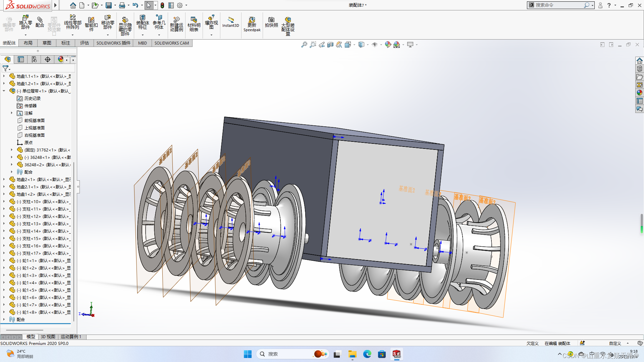Open the SOLIDWORKS CAM tab

tap(172, 43)
